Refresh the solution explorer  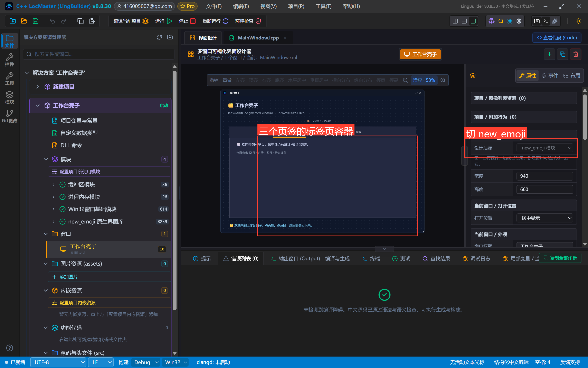point(159,37)
